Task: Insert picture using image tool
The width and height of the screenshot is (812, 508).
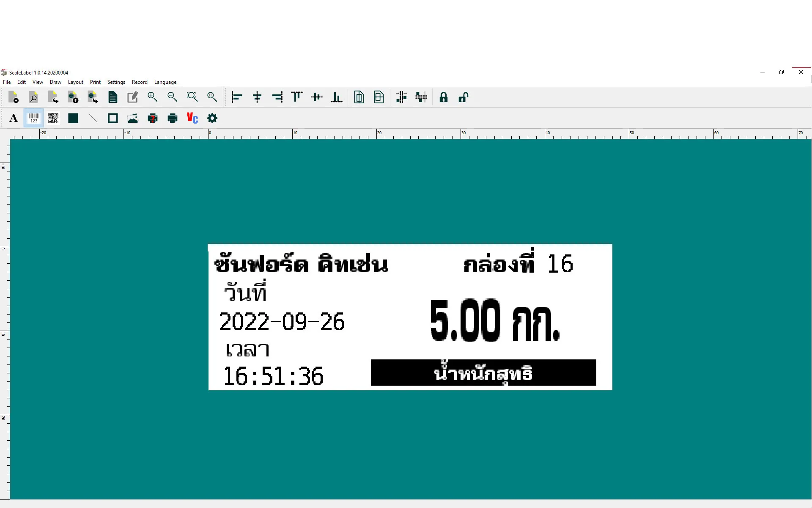Action: click(133, 119)
